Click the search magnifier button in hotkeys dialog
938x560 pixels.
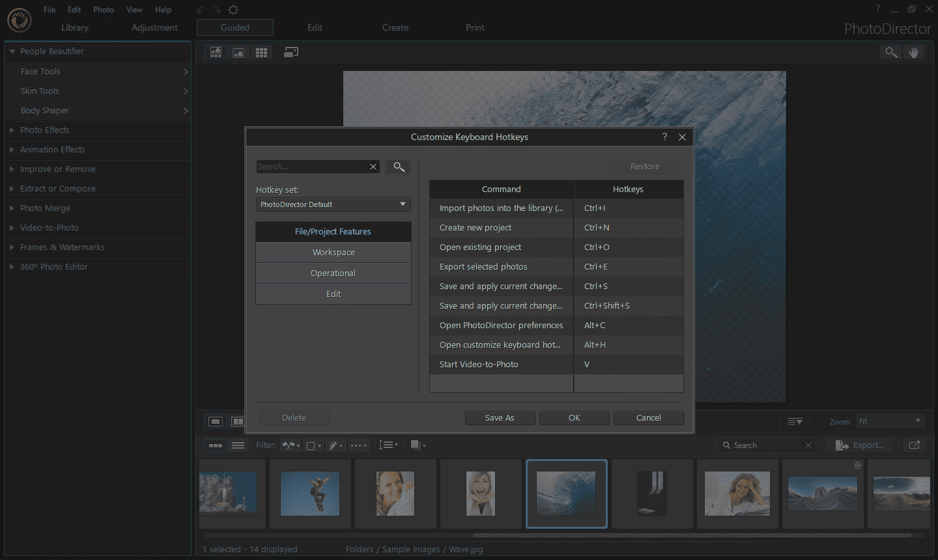pyautogui.click(x=399, y=167)
